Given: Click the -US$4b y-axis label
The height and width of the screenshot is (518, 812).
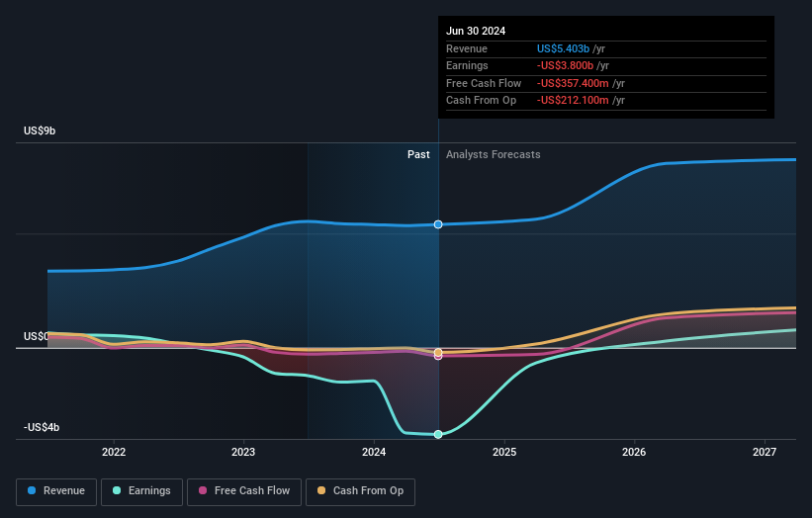Looking at the screenshot, I should pyautogui.click(x=42, y=427).
